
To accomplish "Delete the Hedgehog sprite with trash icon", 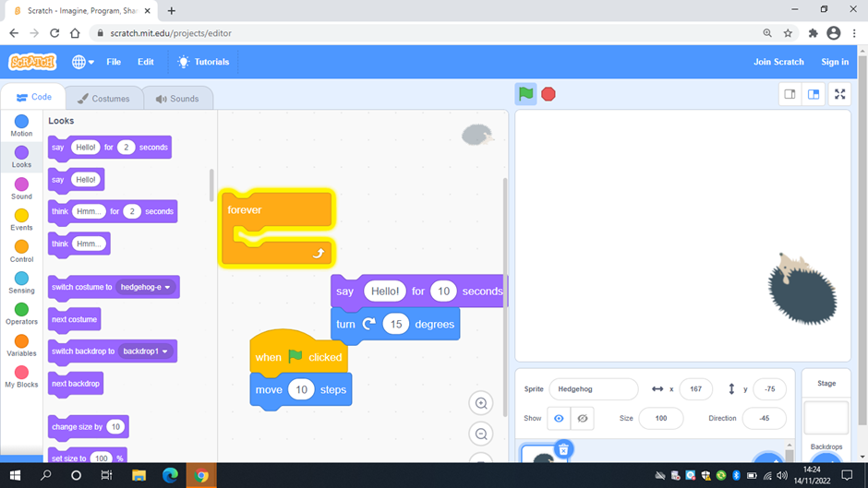I will [563, 449].
